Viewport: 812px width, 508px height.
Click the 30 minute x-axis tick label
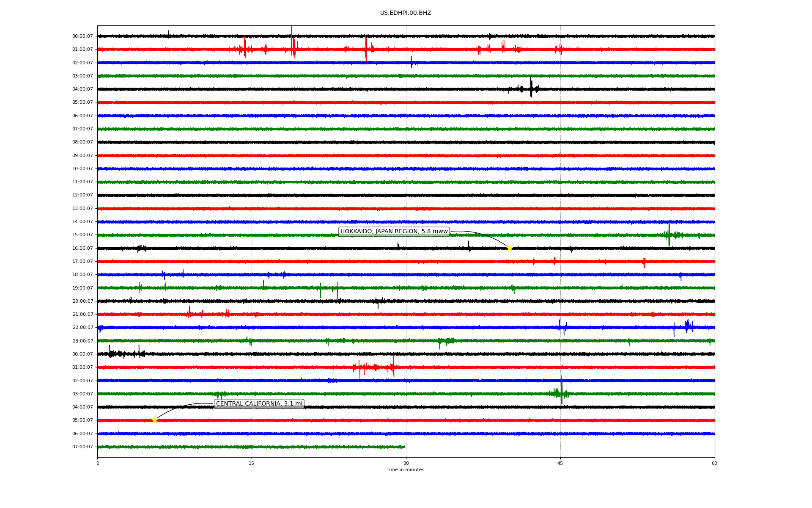(406, 463)
